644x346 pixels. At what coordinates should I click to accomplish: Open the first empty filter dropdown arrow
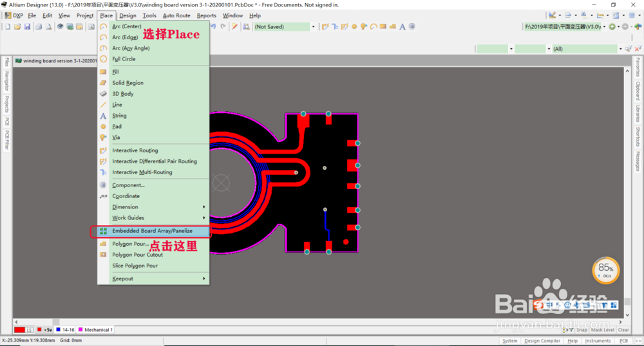(511, 49)
